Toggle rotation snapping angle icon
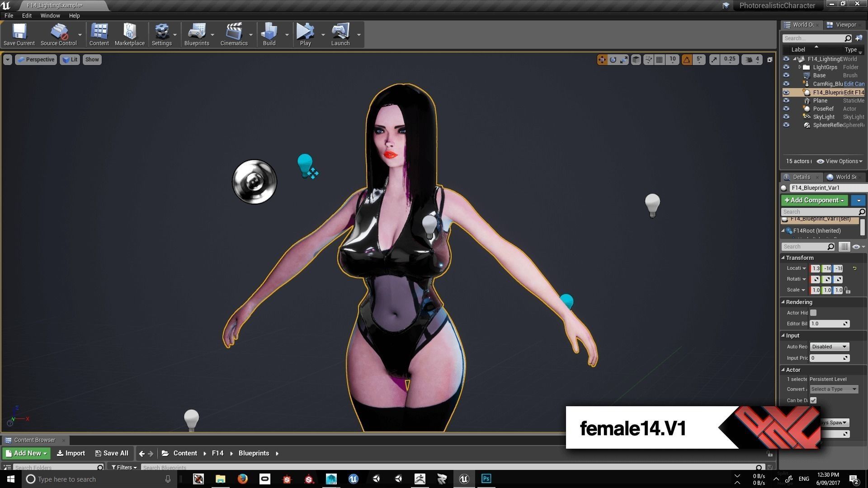The image size is (868, 488). click(687, 60)
